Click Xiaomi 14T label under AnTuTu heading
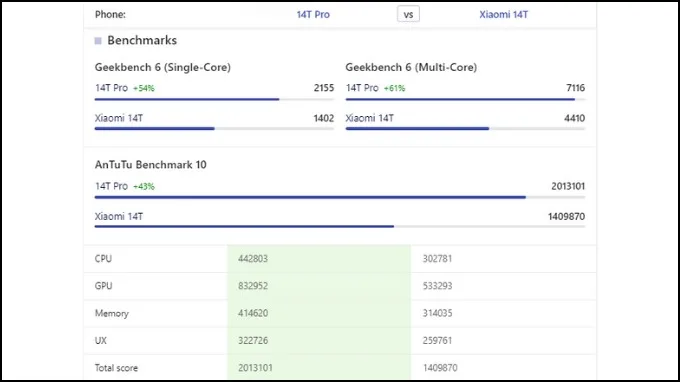 tap(119, 216)
